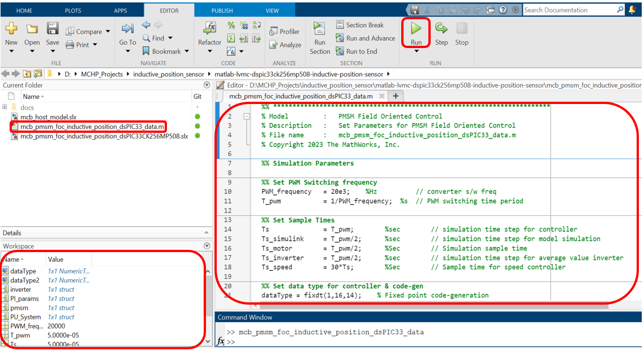Click the Compare files button
The width and height of the screenshot is (644, 351).
point(84,32)
